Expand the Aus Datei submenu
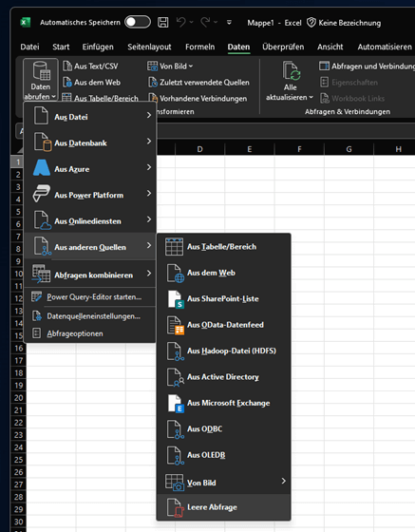Image resolution: width=415 pixels, height=532 pixels. tap(90, 117)
